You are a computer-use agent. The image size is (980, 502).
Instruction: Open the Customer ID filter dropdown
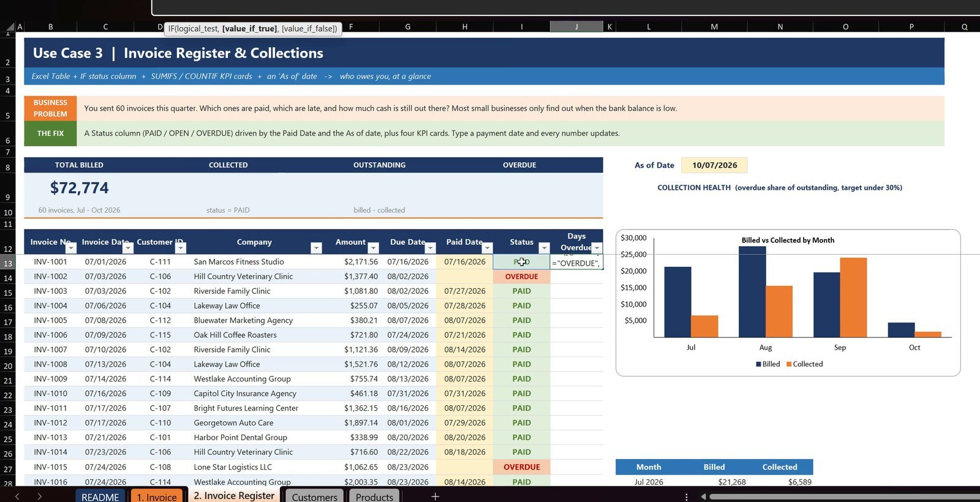[x=181, y=248]
